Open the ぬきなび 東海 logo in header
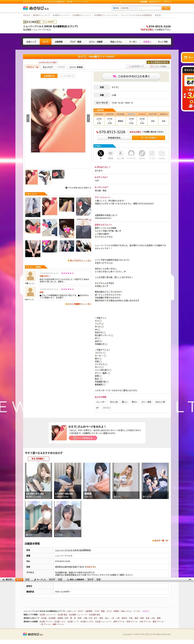The height and width of the screenshot is (644, 194). tap(36, 8)
